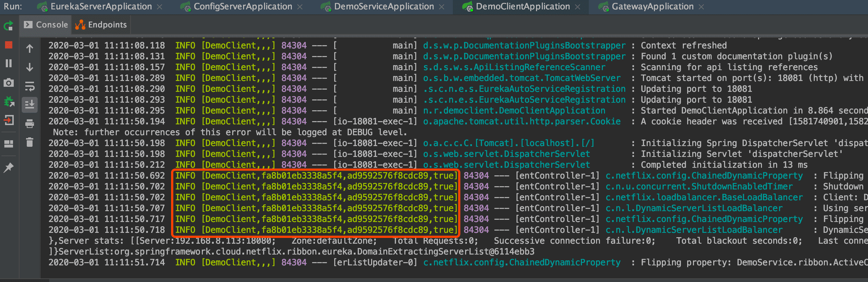
Task: Pin the current run tab
Action: [x=9, y=167]
